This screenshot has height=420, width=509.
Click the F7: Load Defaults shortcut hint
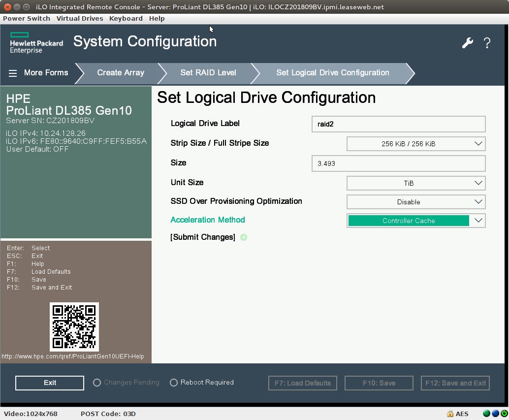(x=38, y=272)
